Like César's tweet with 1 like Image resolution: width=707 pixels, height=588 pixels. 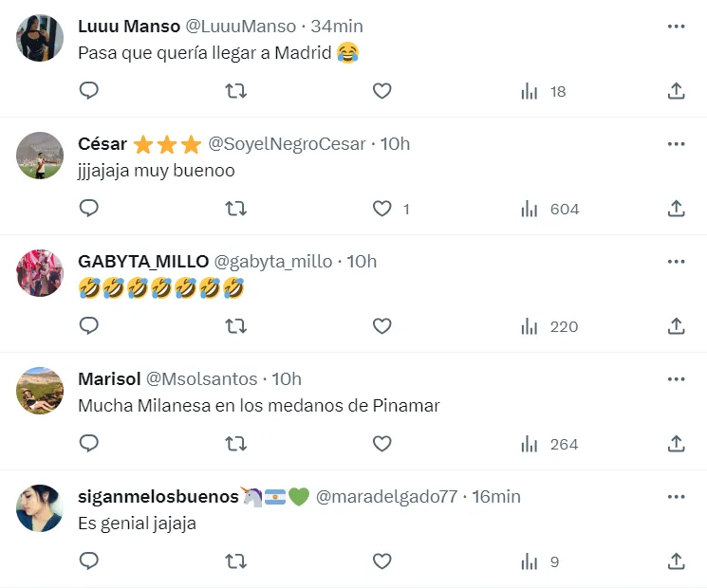pos(381,209)
